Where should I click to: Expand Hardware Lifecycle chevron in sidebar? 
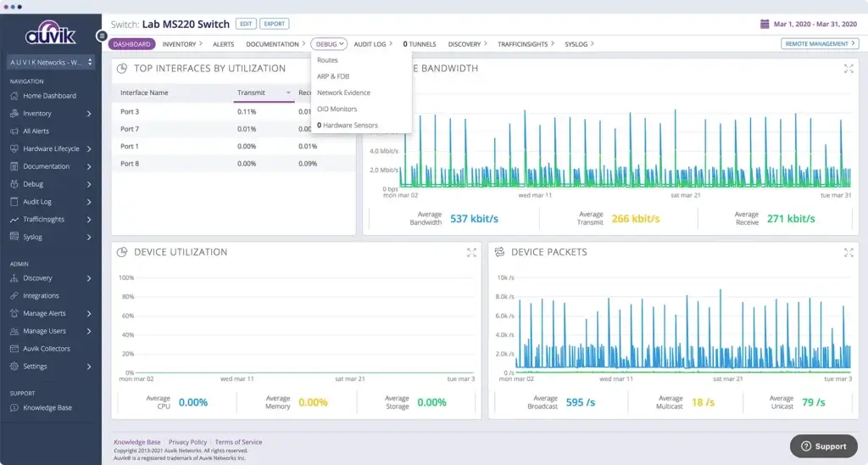88,149
